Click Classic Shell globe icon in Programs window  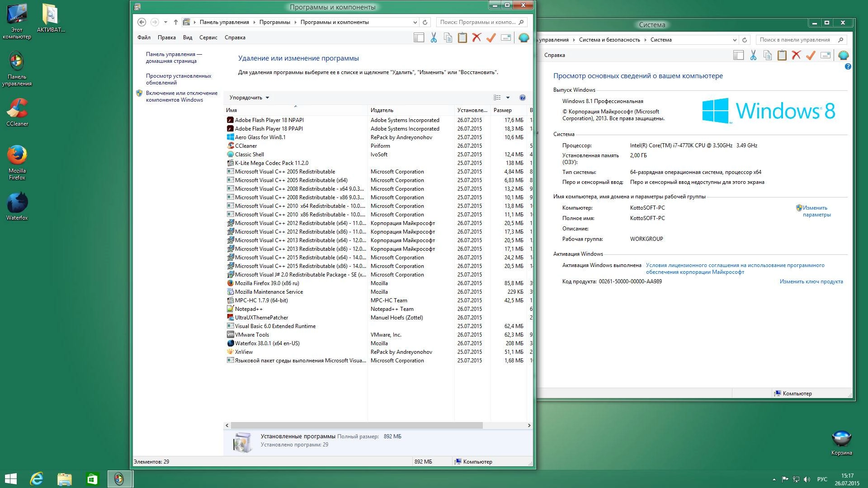[524, 38]
